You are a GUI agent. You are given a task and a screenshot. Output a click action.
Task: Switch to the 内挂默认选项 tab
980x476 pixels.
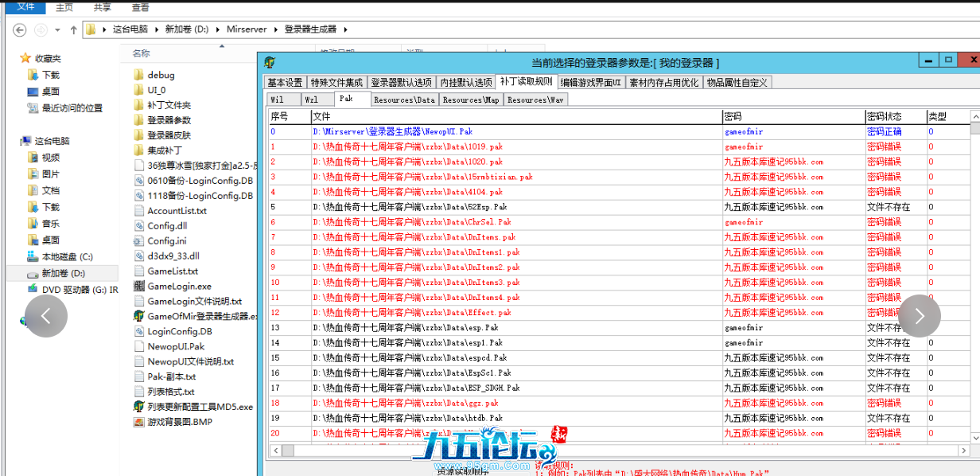pyautogui.click(x=466, y=82)
